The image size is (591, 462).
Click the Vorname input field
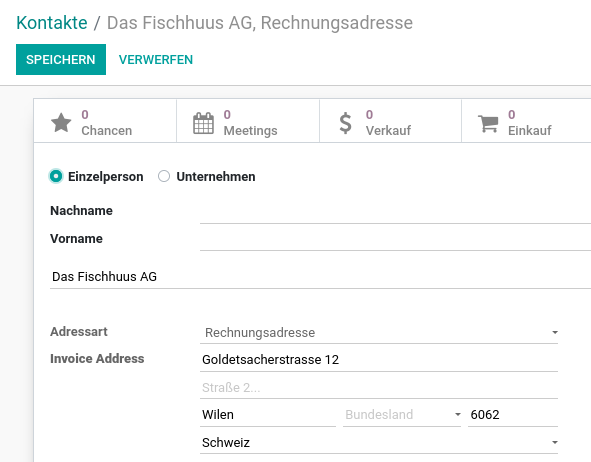(x=395, y=240)
